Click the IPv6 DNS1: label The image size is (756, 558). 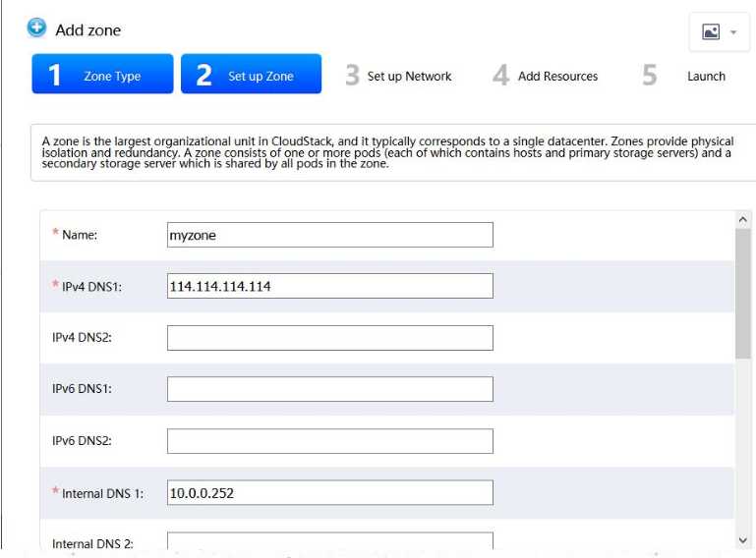click(82, 388)
